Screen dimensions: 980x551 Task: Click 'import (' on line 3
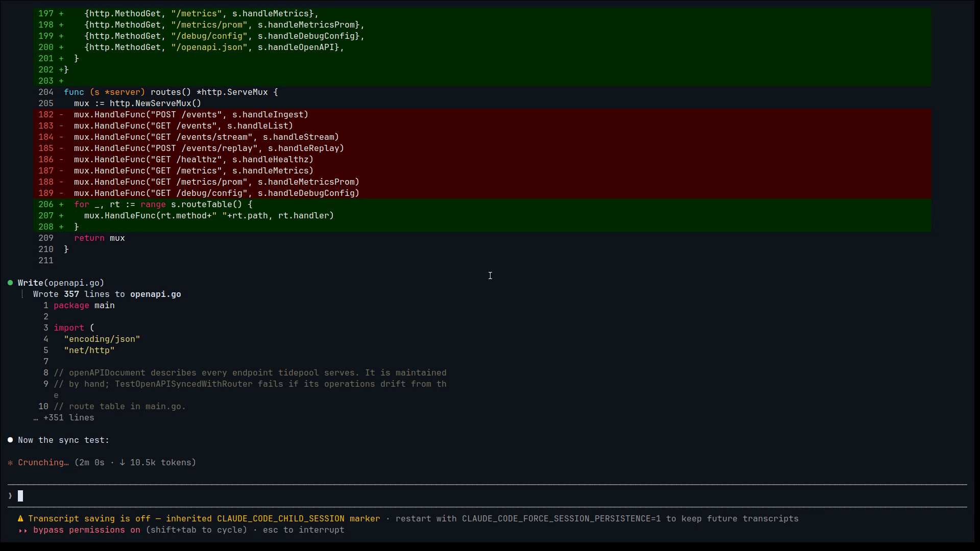click(x=74, y=328)
